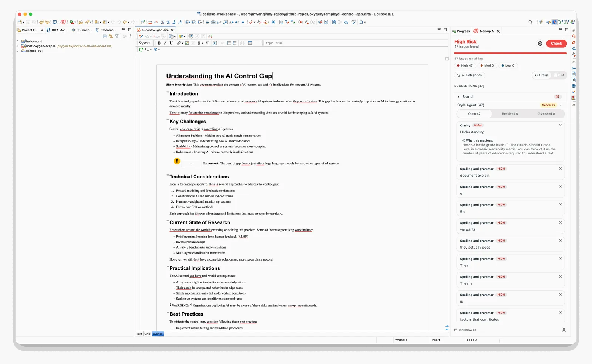This screenshot has height=364, width=592.
Task: Click the magnifier search icon in toolbar
Action: 531,22
